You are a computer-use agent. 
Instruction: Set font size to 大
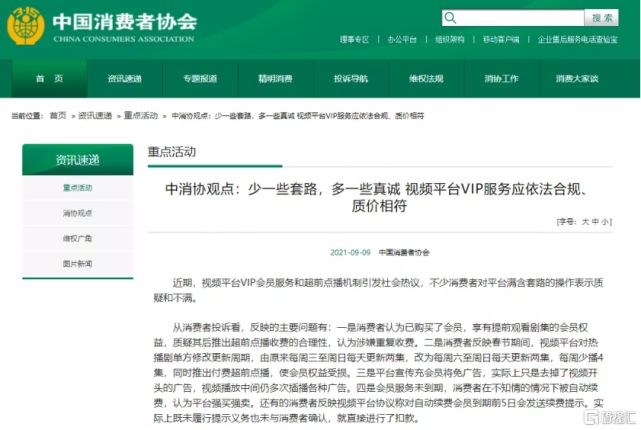[585, 222]
